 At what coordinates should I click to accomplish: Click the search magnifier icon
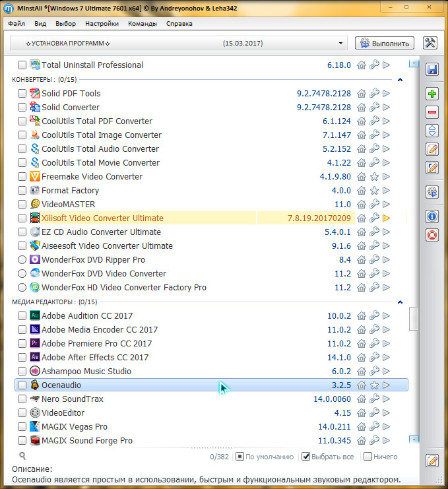(x=22, y=456)
